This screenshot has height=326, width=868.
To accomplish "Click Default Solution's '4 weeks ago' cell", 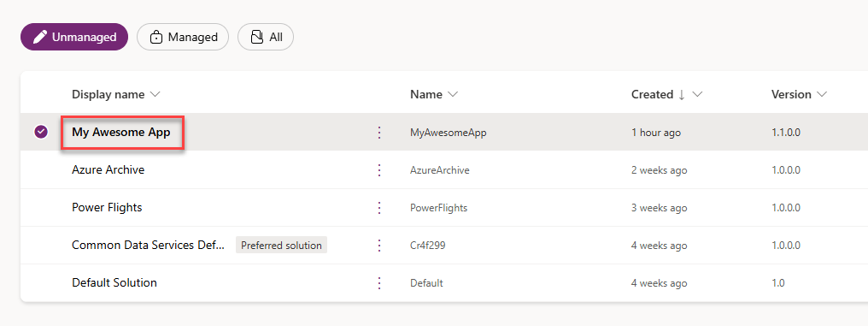I will [x=660, y=283].
